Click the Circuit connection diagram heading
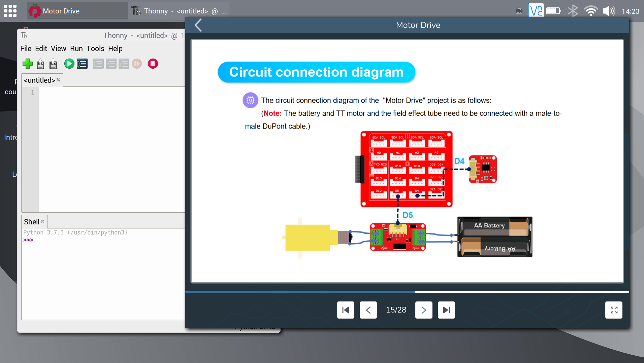The image size is (644, 363). pyautogui.click(x=316, y=72)
